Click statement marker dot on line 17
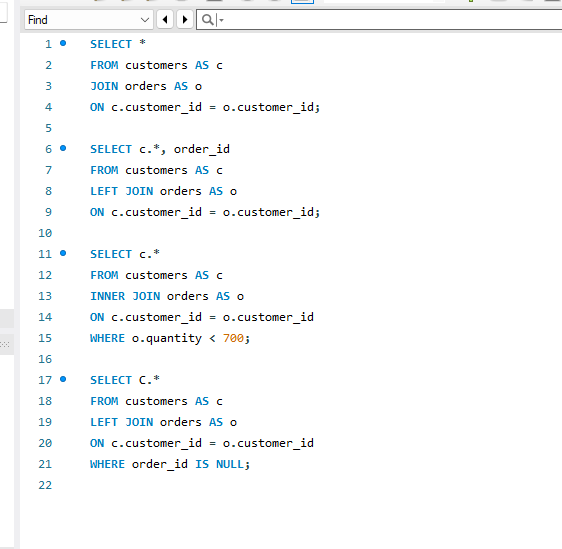Viewport: 562px width, 549px height. pos(63,379)
